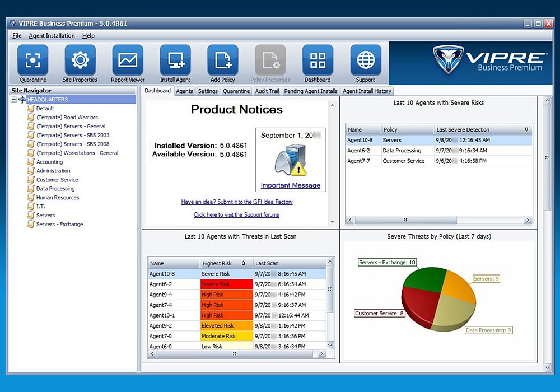Click severe risks table left scroll arrow
560x392 pixels.
click(350, 220)
